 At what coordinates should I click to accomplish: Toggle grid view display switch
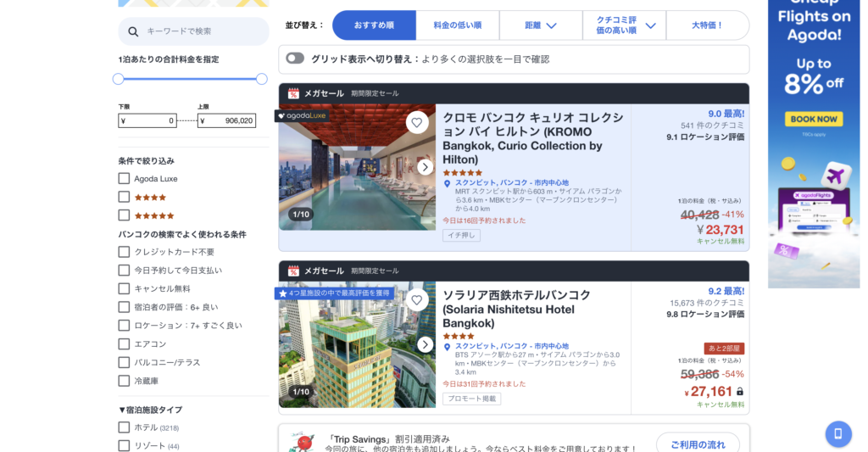coord(295,59)
